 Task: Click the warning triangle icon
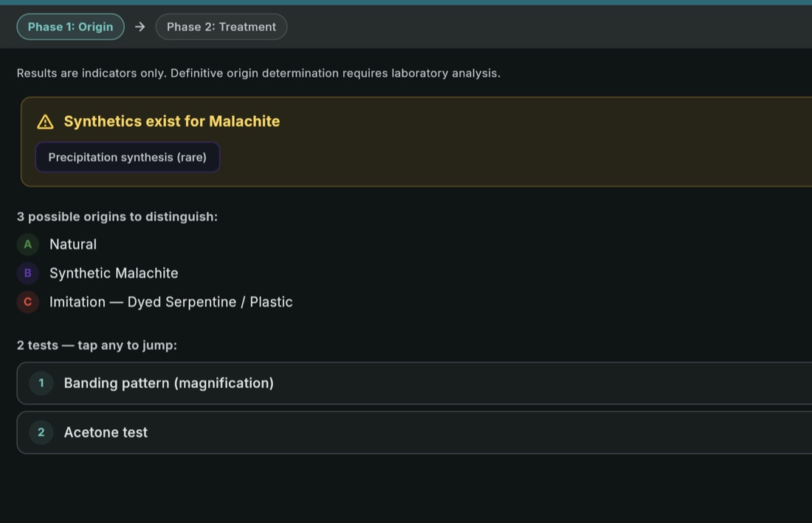click(46, 120)
